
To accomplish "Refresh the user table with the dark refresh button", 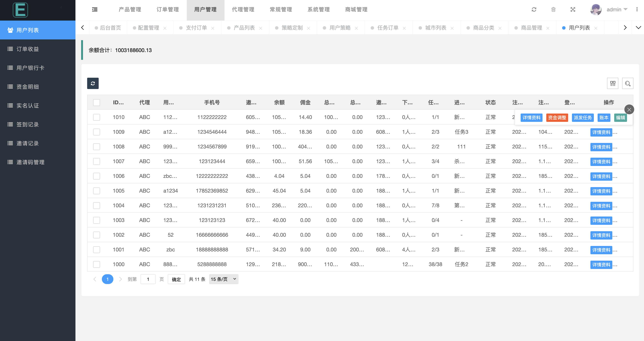I will [93, 83].
